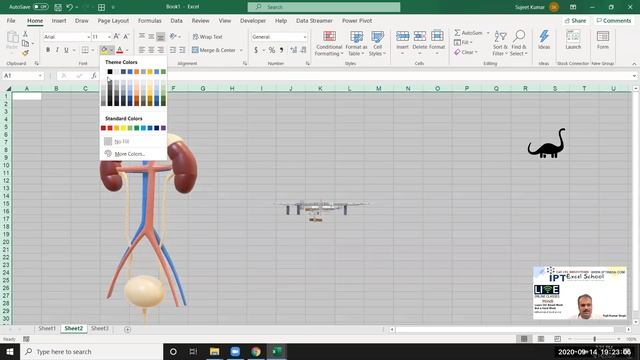Click the Borders icon in Font group

coord(85,50)
